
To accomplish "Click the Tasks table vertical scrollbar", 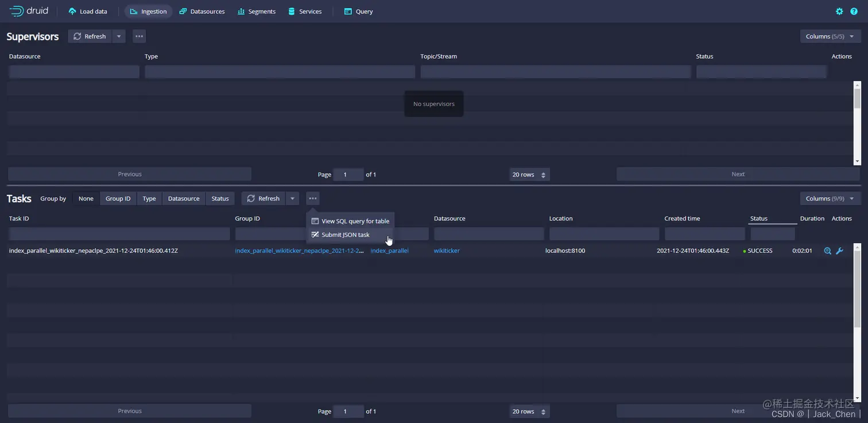I will (857, 322).
